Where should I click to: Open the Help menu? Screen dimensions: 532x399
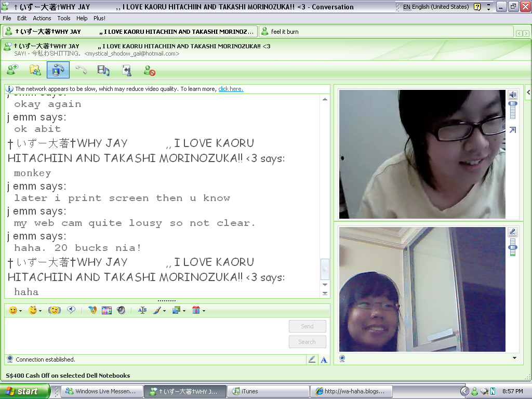tap(82, 18)
